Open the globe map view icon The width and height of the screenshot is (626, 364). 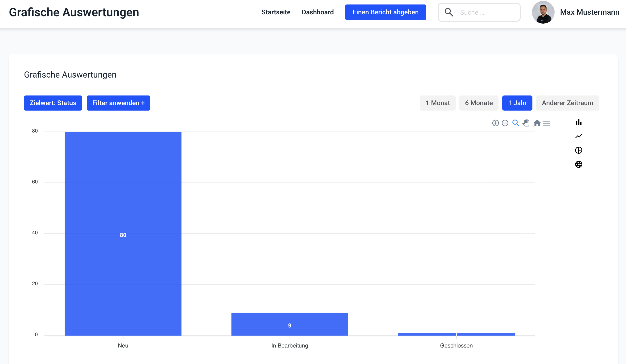(579, 164)
